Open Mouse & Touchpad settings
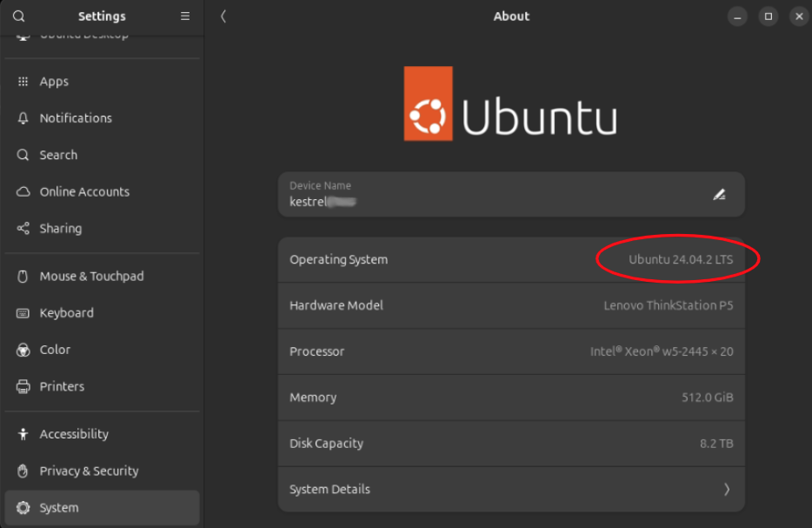The width and height of the screenshot is (812, 528). pyautogui.click(x=102, y=276)
